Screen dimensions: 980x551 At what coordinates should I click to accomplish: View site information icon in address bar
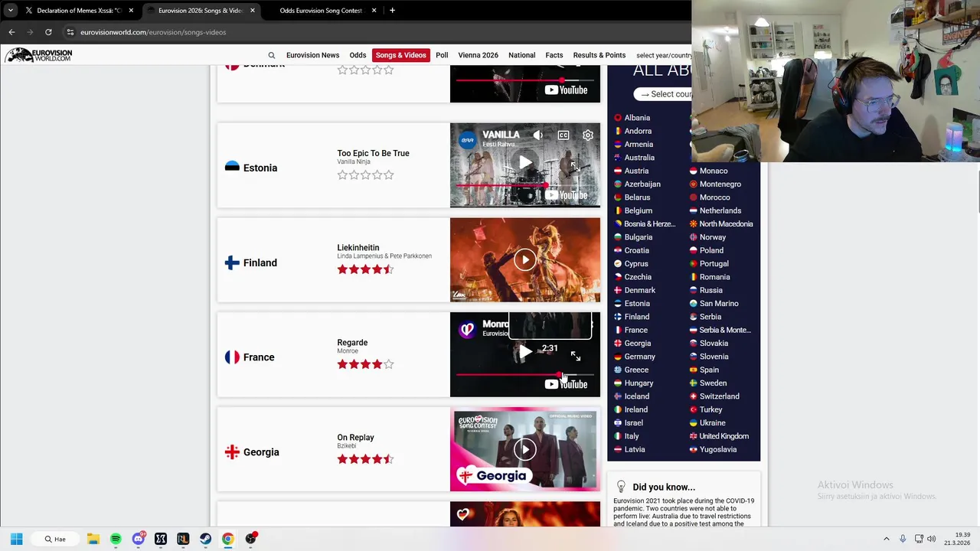[70, 32]
